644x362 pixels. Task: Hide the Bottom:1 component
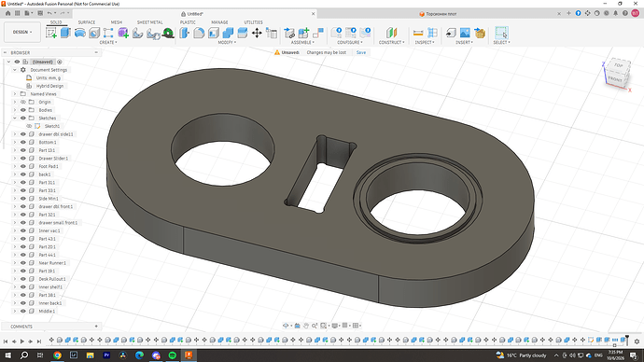coord(23,142)
